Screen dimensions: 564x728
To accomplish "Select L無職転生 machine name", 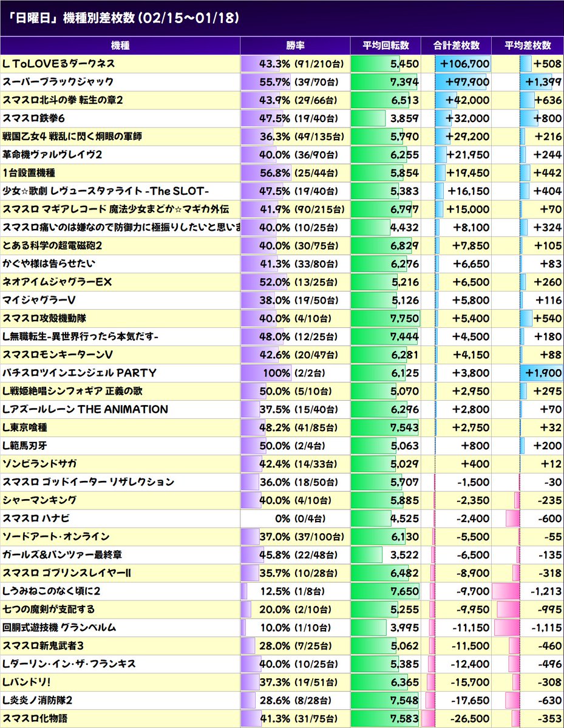I will (80, 336).
